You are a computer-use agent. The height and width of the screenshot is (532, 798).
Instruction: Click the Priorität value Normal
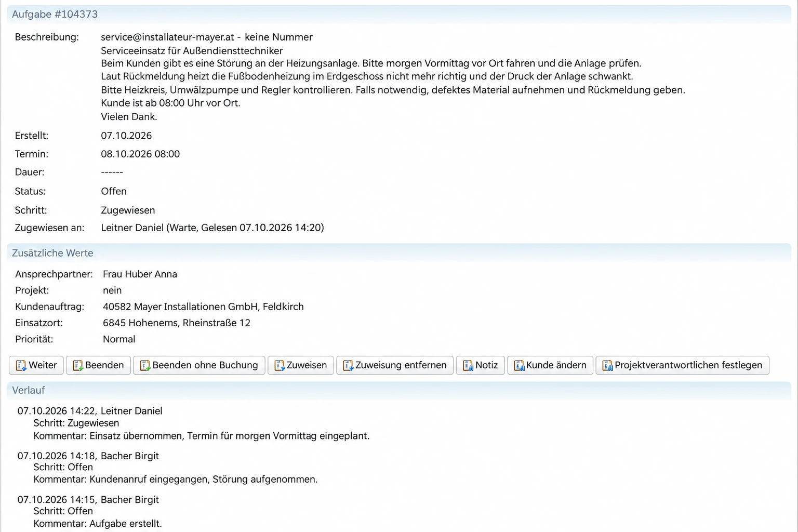(119, 339)
